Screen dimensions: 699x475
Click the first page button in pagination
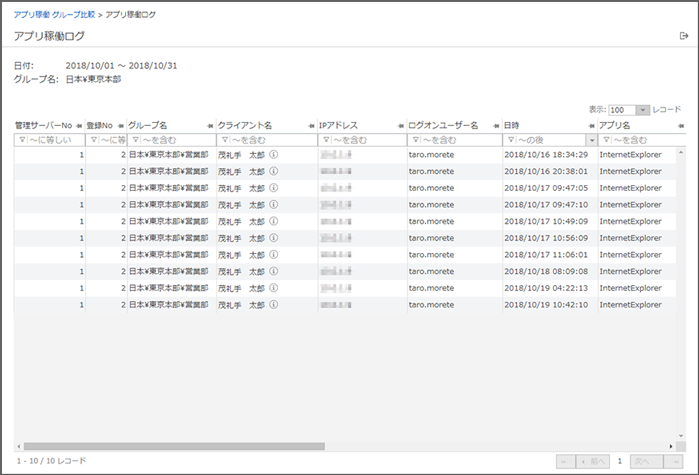tap(566, 461)
